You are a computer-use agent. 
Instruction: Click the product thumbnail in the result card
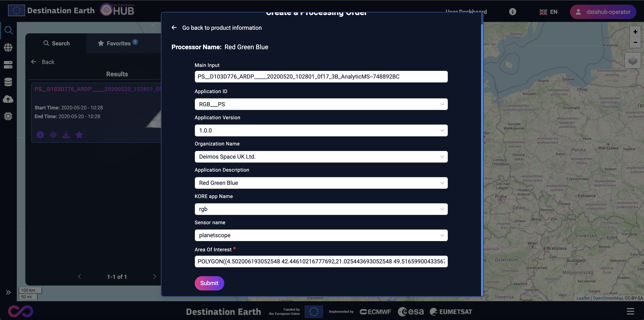pos(154,119)
